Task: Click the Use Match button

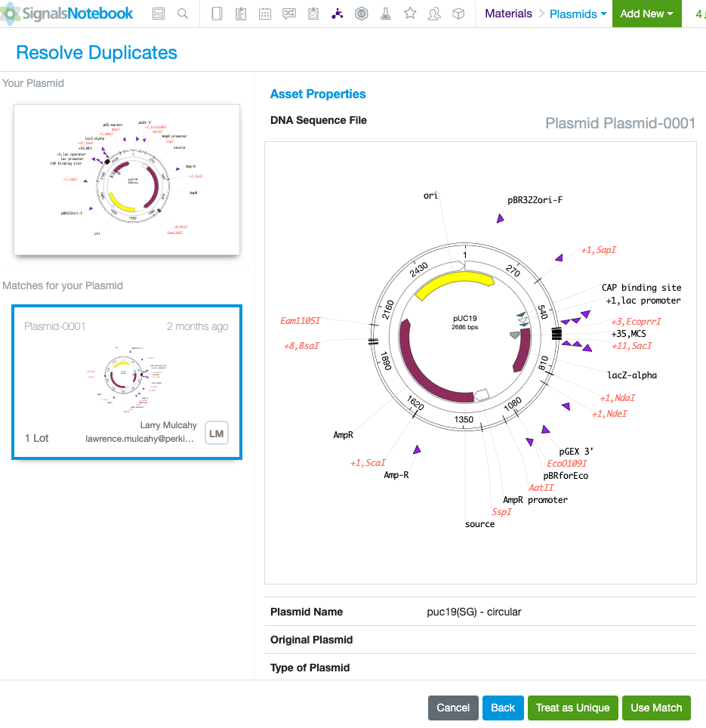Action: pyautogui.click(x=656, y=708)
